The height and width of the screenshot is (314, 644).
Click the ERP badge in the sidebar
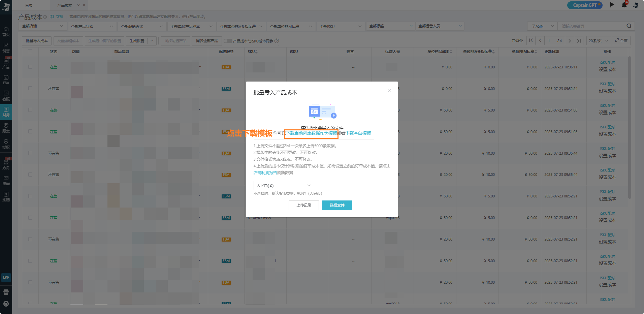tap(6, 277)
